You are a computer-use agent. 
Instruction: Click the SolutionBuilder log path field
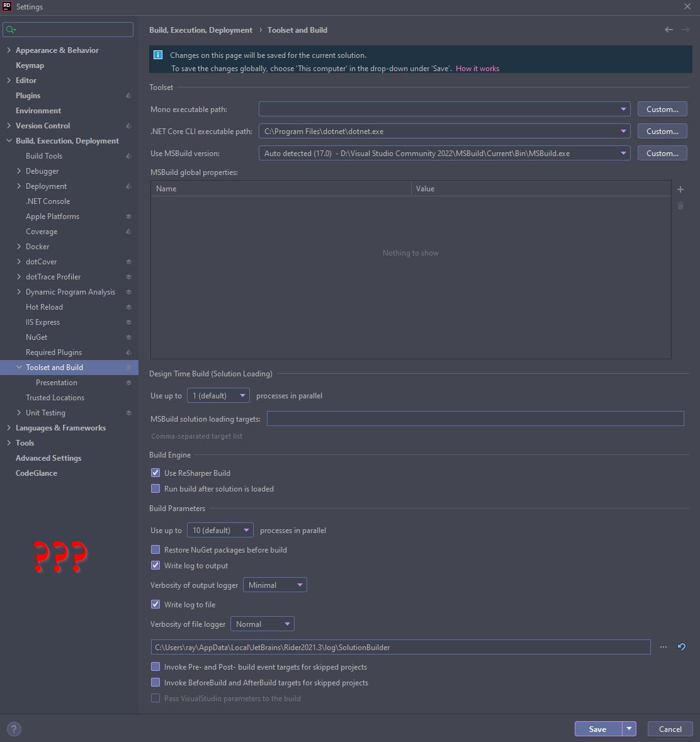click(400, 647)
